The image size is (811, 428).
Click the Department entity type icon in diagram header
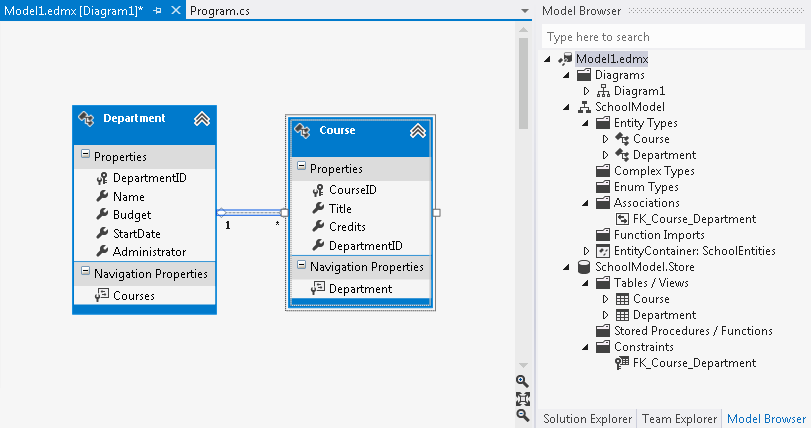[x=86, y=119]
